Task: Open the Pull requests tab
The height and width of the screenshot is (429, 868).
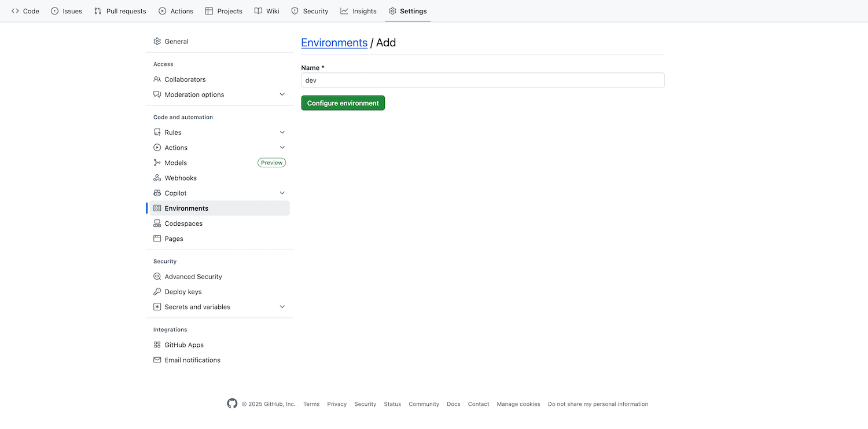Action: tap(120, 11)
